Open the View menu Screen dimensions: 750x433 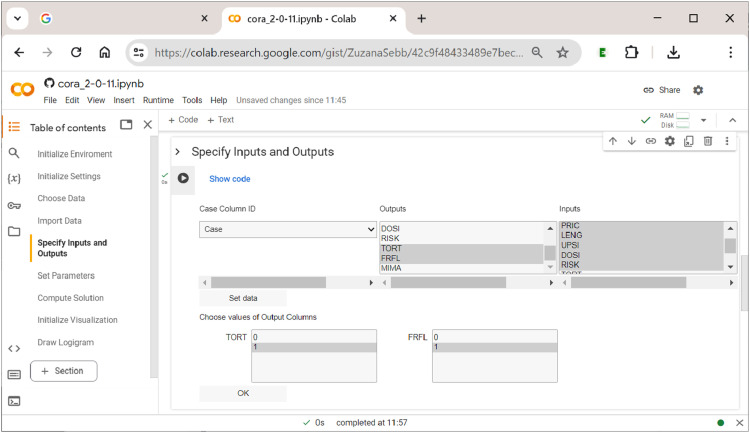[x=96, y=100]
